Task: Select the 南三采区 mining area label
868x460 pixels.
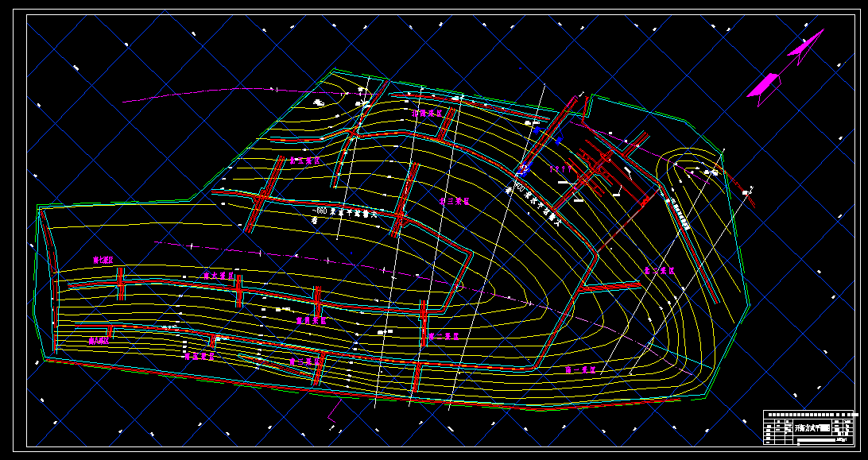Action: tap(305, 361)
